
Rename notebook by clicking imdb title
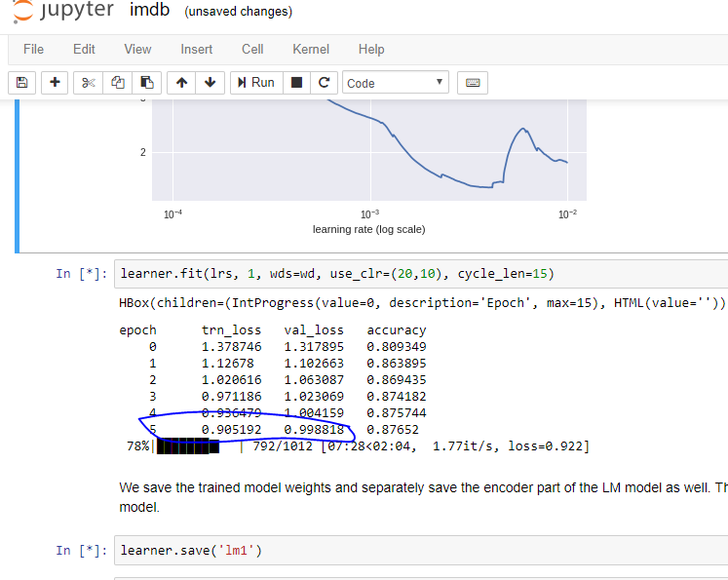coord(150,13)
